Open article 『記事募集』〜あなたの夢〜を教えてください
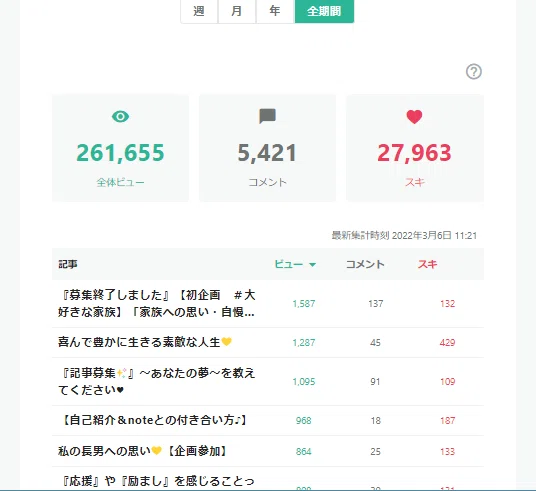 157,382
